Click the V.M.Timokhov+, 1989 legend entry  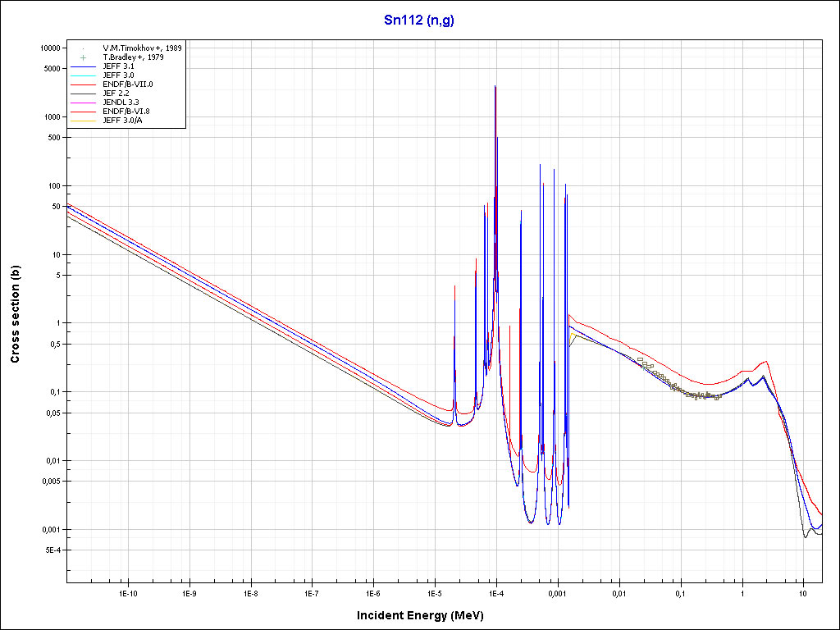[142, 48]
